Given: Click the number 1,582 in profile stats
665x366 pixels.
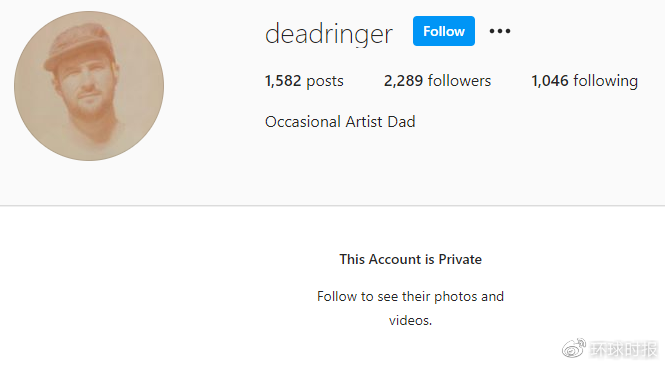Looking at the screenshot, I should point(283,81).
